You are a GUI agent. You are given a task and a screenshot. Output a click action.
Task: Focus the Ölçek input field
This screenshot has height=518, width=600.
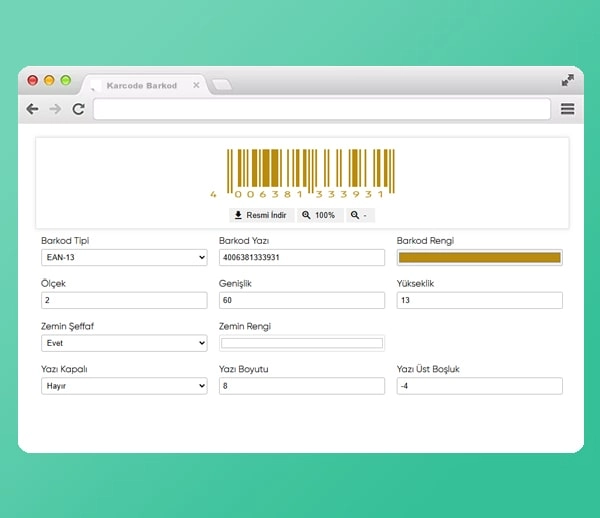[124, 300]
